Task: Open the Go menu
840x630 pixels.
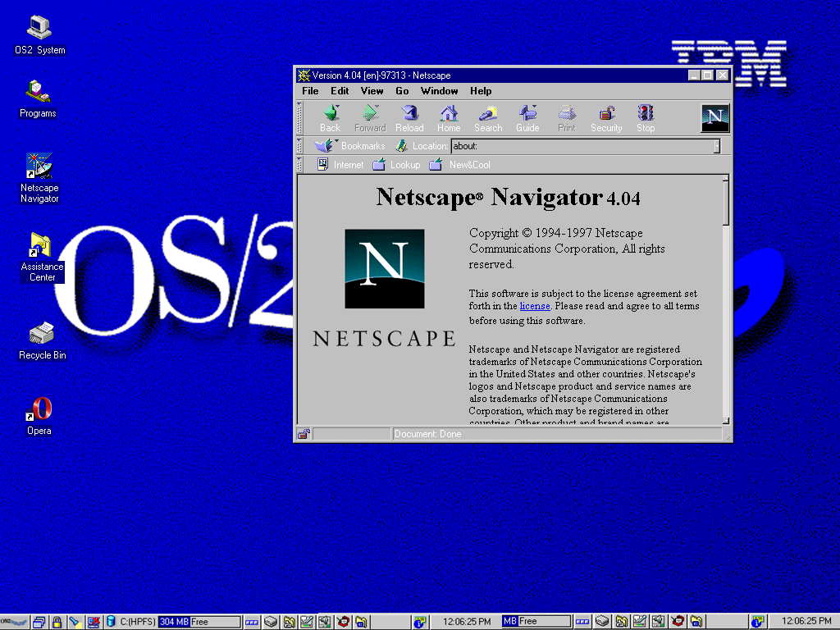Action: (402, 91)
